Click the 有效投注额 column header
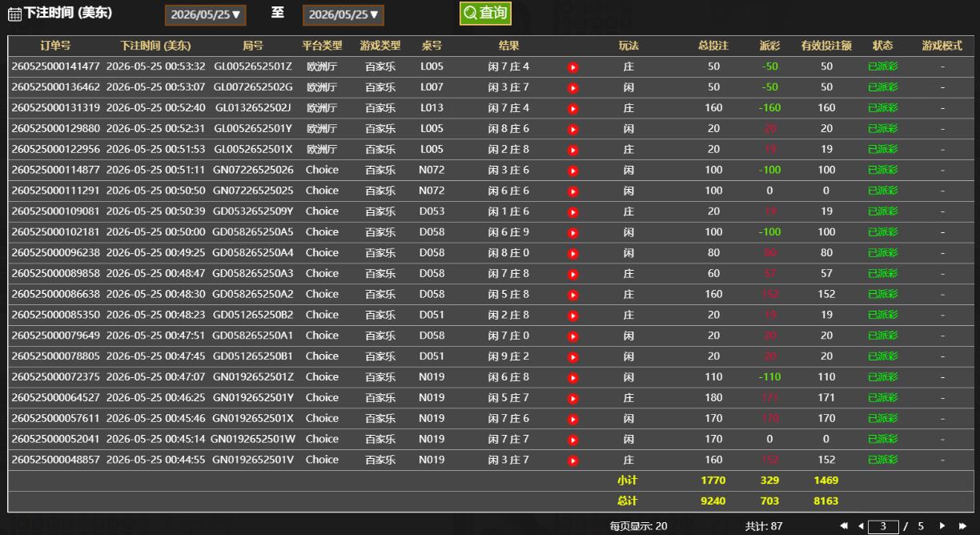 pyautogui.click(x=826, y=46)
